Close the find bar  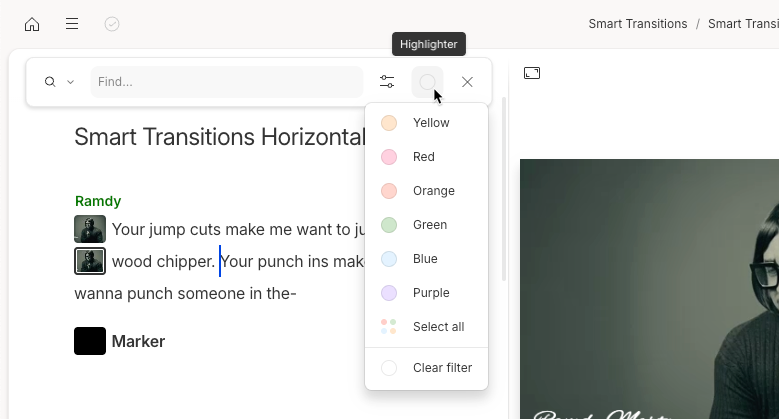click(x=467, y=82)
